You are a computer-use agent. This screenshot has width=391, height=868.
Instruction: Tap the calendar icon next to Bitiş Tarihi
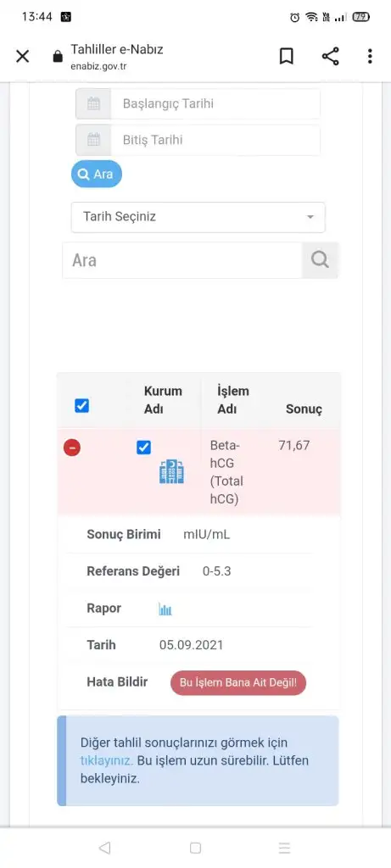coord(93,140)
